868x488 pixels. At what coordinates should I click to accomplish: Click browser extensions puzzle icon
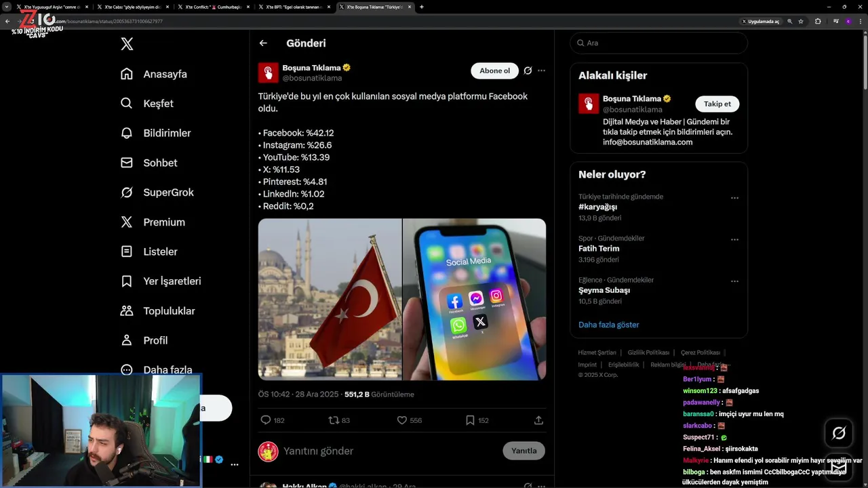818,21
